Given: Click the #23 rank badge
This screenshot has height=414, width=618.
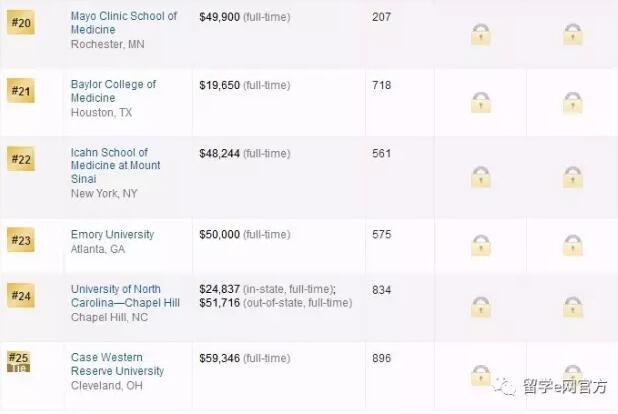Looking at the screenshot, I should click(x=21, y=241).
